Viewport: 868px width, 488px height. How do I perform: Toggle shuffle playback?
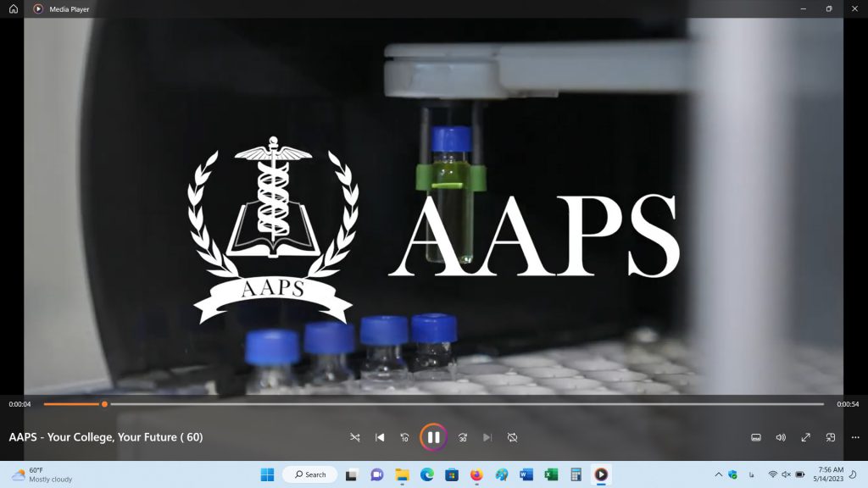click(355, 437)
